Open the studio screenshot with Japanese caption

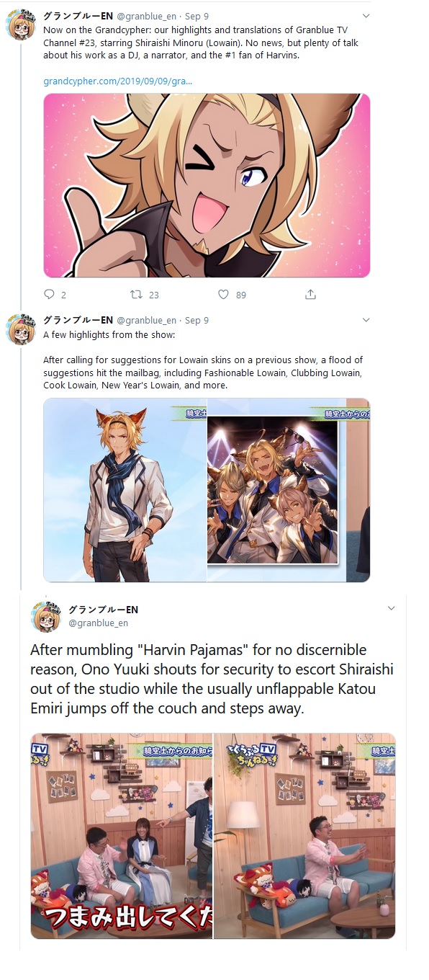(122, 836)
